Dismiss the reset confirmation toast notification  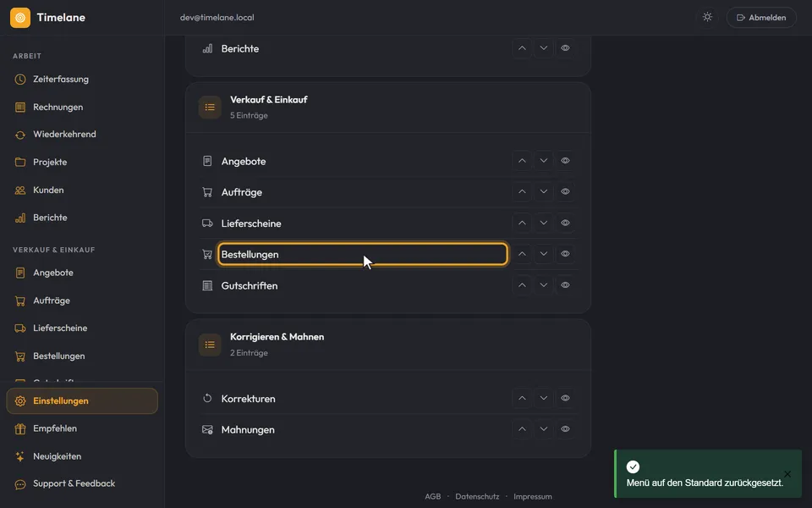tap(787, 474)
